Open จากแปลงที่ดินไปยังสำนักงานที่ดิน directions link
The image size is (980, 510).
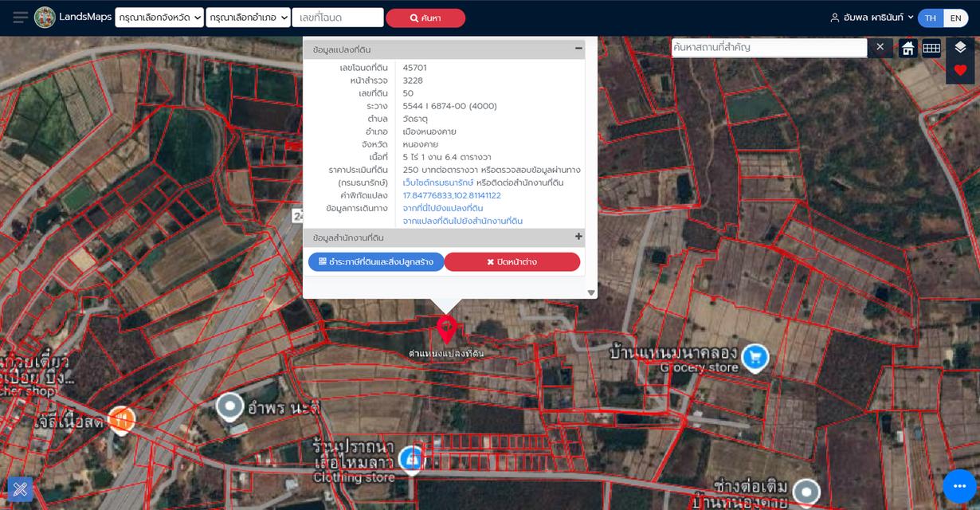(x=463, y=221)
